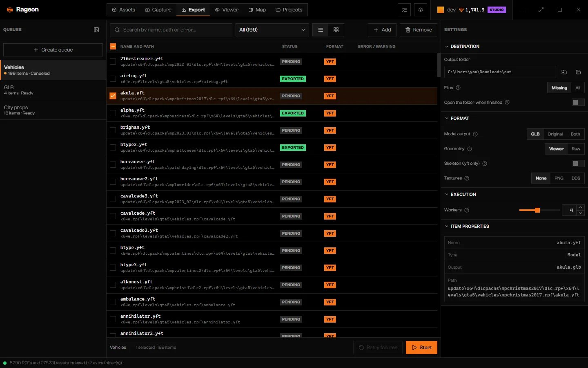Open output folder in explorer icon
588x368 pixels.
[578, 72]
